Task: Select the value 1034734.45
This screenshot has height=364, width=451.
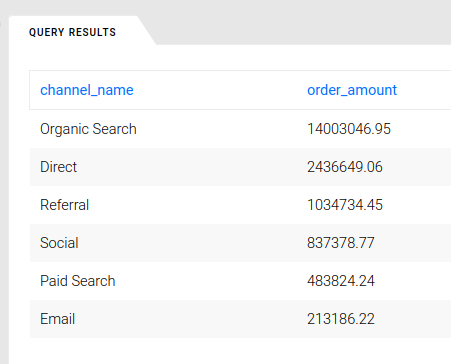Action: click(x=345, y=205)
